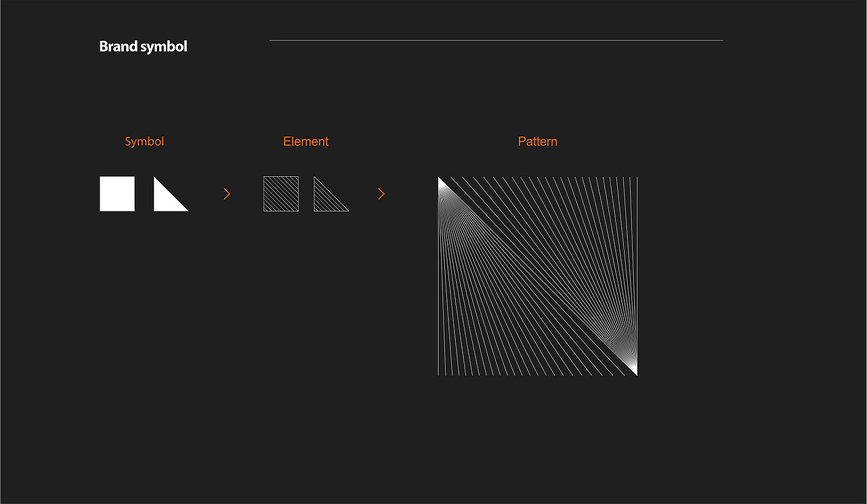The width and height of the screenshot is (867, 504).
Task: Expand the second orange chevron arrow
Action: point(381,194)
